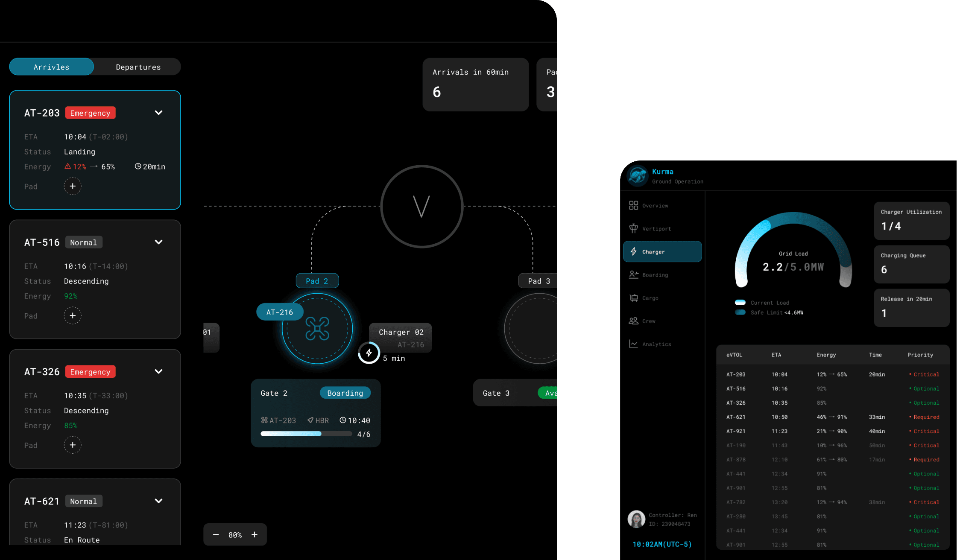The height and width of the screenshot is (560, 957).
Task: Select the Vertiport tower icon
Action: coord(633,228)
